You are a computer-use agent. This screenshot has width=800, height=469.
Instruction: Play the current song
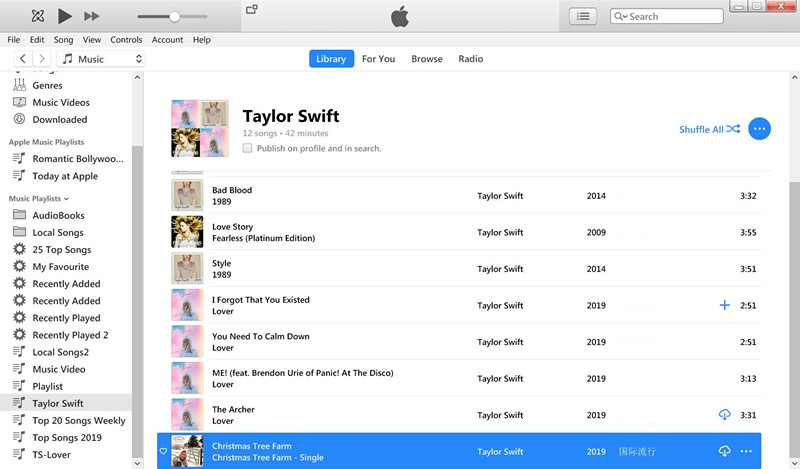(64, 16)
